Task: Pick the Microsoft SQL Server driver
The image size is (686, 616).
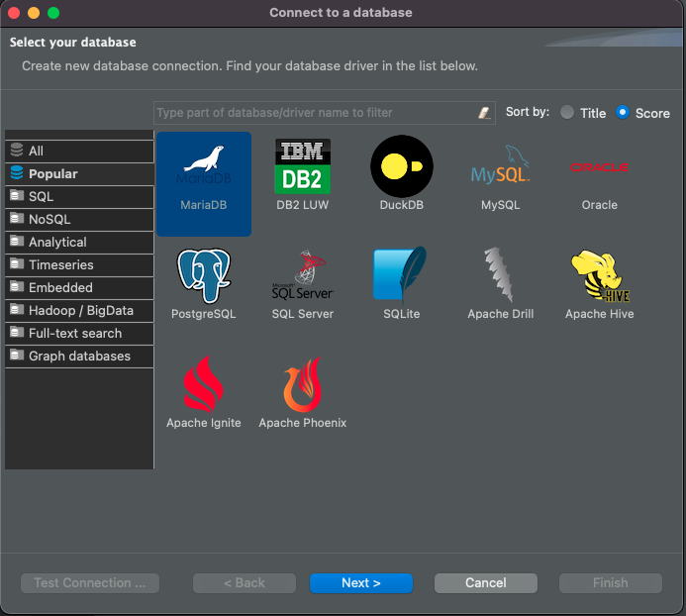Action: [302, 284]
